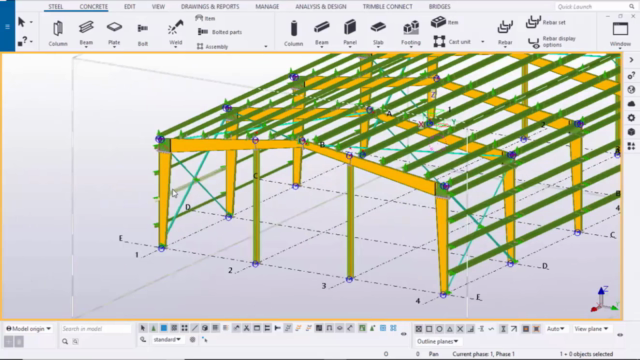Select the concrete Column tool
Image resolution: width=640 pixels, height=360 pixels.
point(293,33)
